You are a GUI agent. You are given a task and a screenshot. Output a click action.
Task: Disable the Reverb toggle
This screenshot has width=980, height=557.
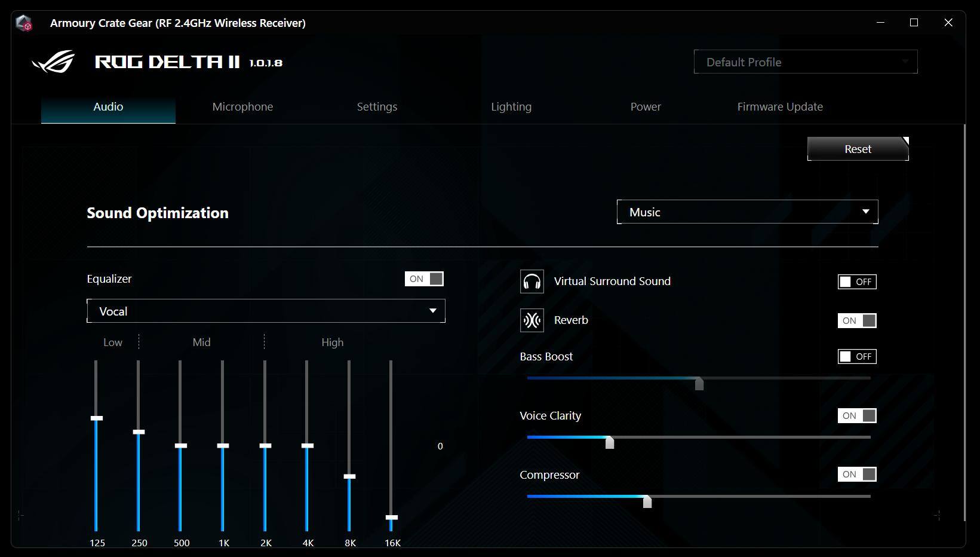(x=856, y=321)
